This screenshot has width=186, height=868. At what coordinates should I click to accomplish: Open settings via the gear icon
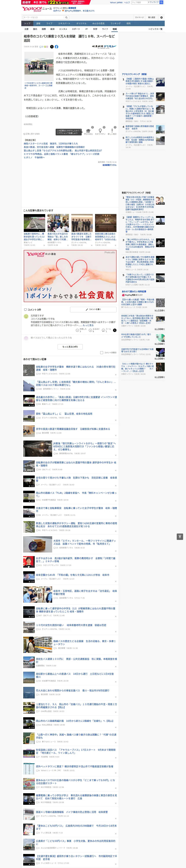point(161,17)
